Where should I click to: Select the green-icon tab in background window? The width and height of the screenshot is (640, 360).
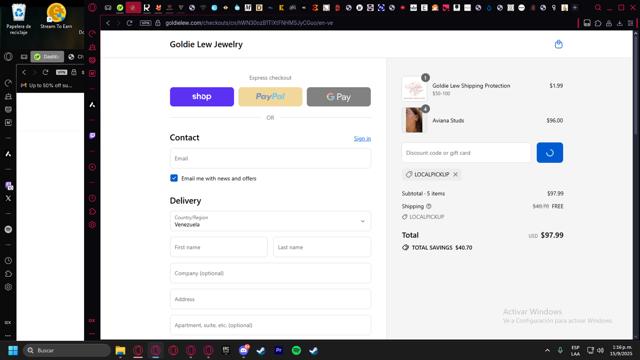pos(47,57)
